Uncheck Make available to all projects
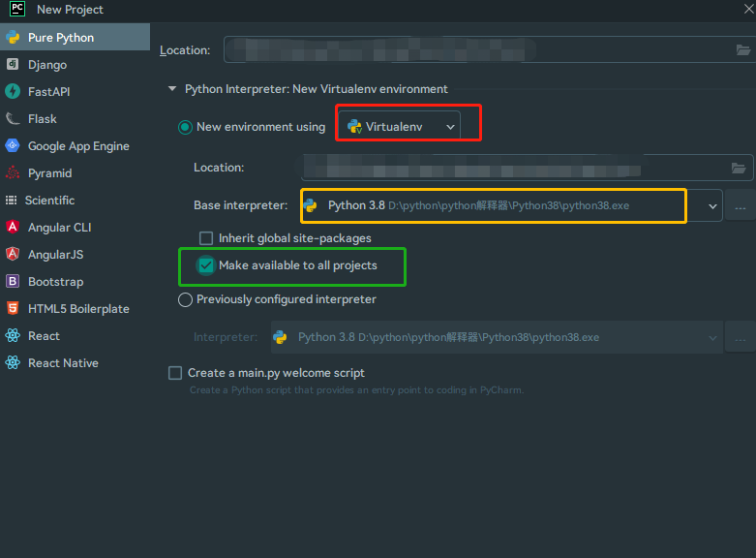Screen dimensions: 756x558 (x=206, y=265)
